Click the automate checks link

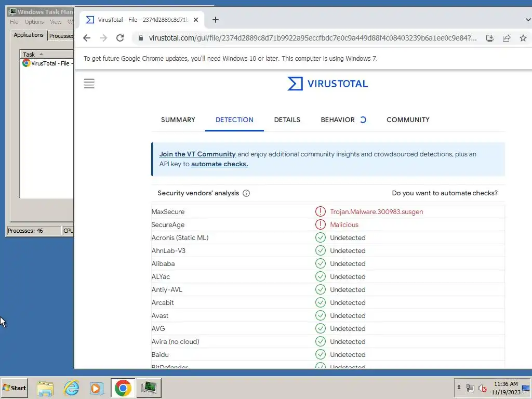point(220,164)
